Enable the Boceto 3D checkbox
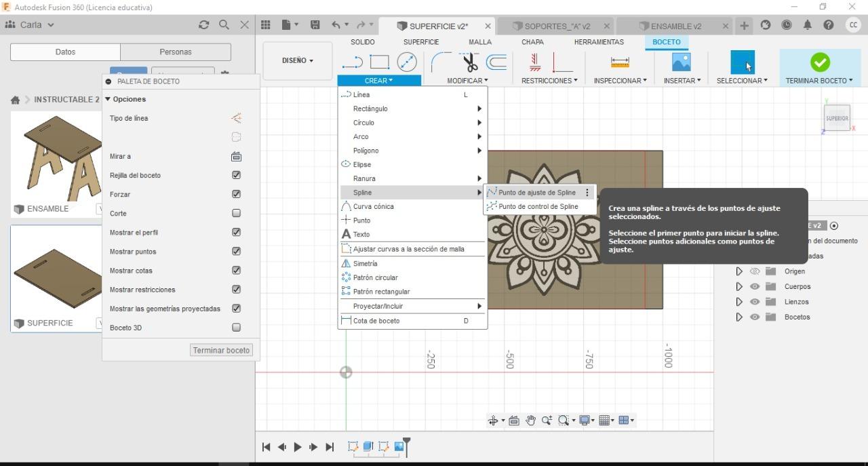 point(236,327)
